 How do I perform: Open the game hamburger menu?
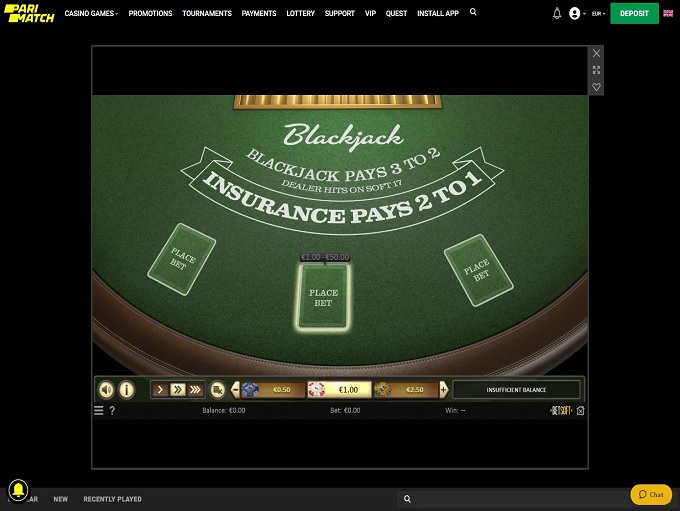click(x=99, y=410)
